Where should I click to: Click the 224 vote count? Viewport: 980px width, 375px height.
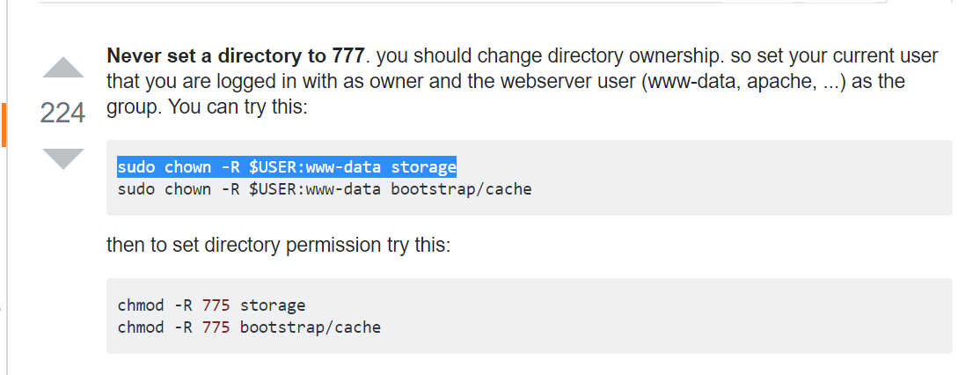62,114
